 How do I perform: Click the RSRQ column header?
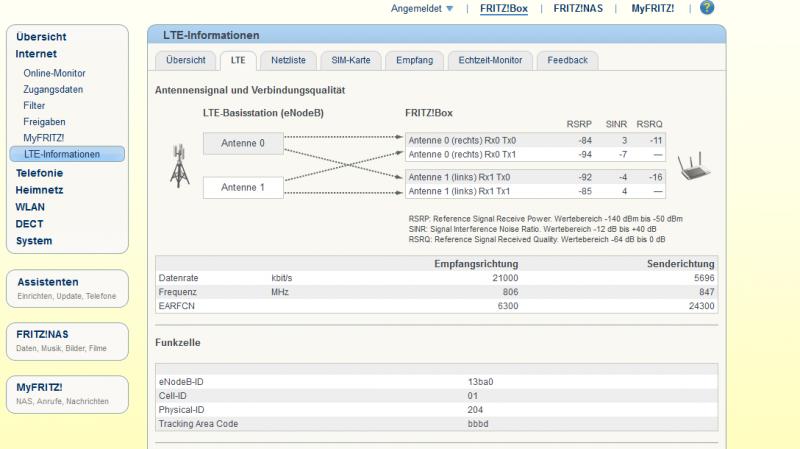(649, 124)
